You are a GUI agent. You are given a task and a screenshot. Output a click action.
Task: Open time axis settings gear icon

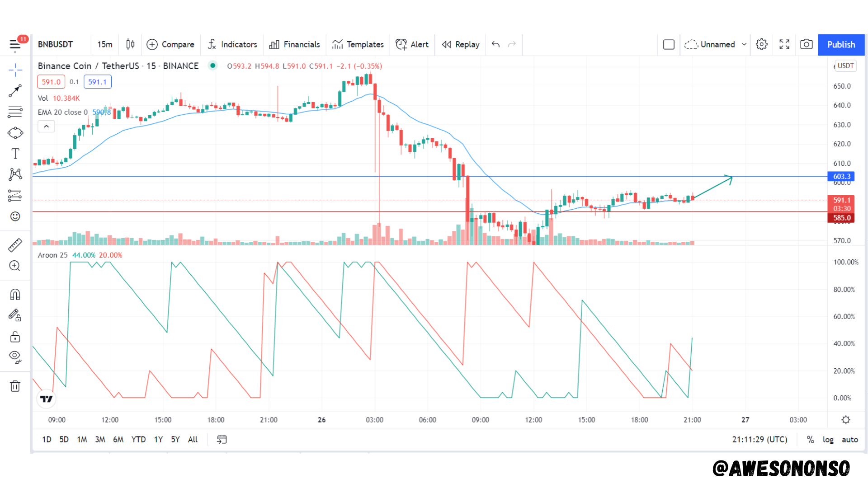pos(846,420)
